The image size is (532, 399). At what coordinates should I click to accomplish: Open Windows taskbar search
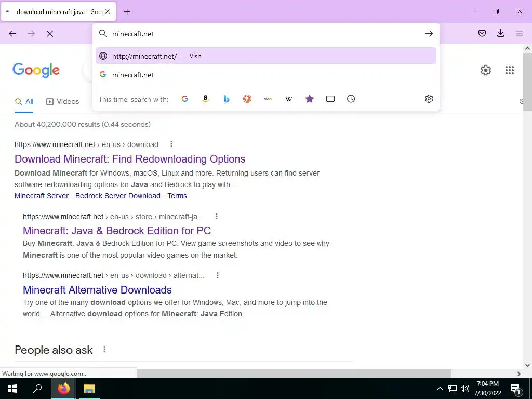pyautogui.click(x=37, y=389)
